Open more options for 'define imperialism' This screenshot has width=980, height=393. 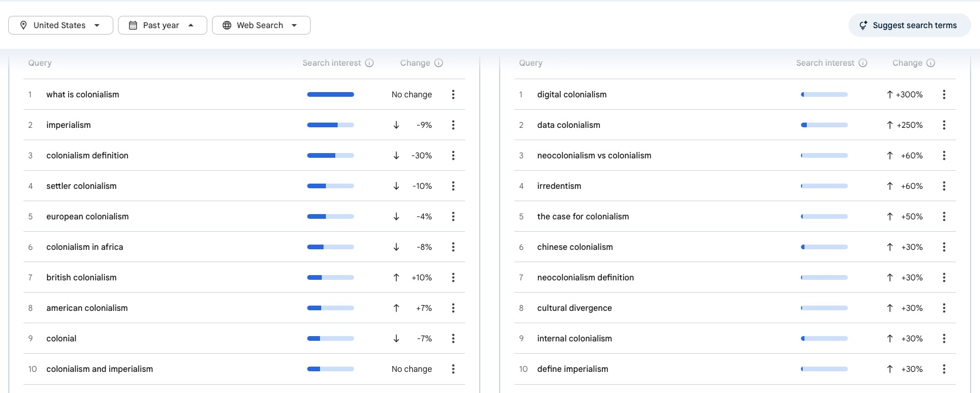point(944,369)
